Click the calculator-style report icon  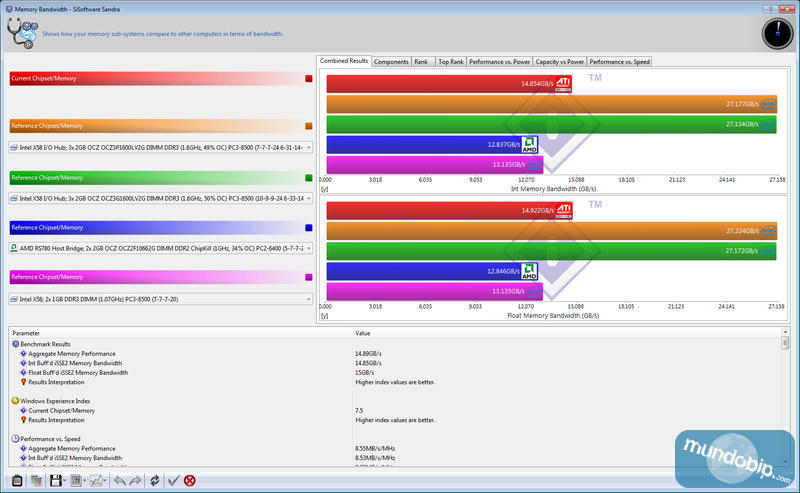coord(76,480)
